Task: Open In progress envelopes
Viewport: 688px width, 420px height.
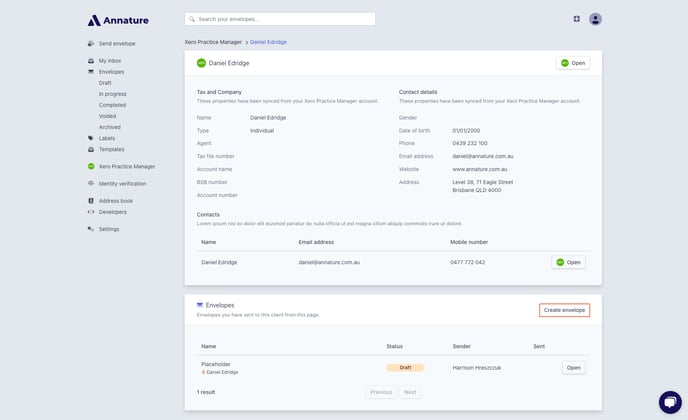Action: [112, 94]
